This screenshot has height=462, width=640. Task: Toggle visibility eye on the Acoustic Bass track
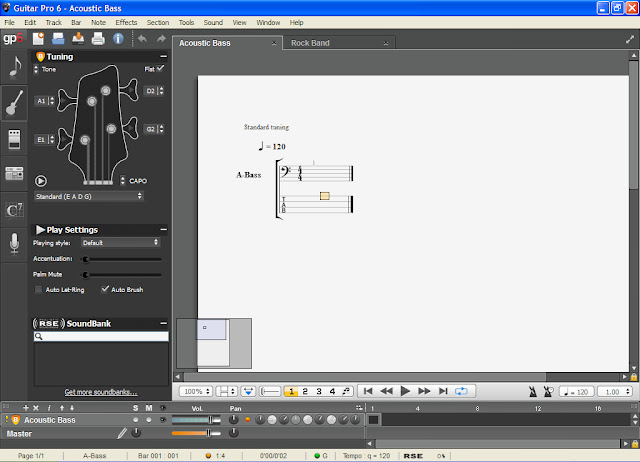163,420
